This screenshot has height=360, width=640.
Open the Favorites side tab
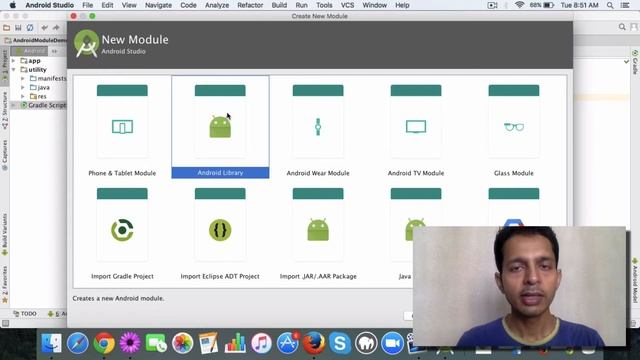point(4,284)
